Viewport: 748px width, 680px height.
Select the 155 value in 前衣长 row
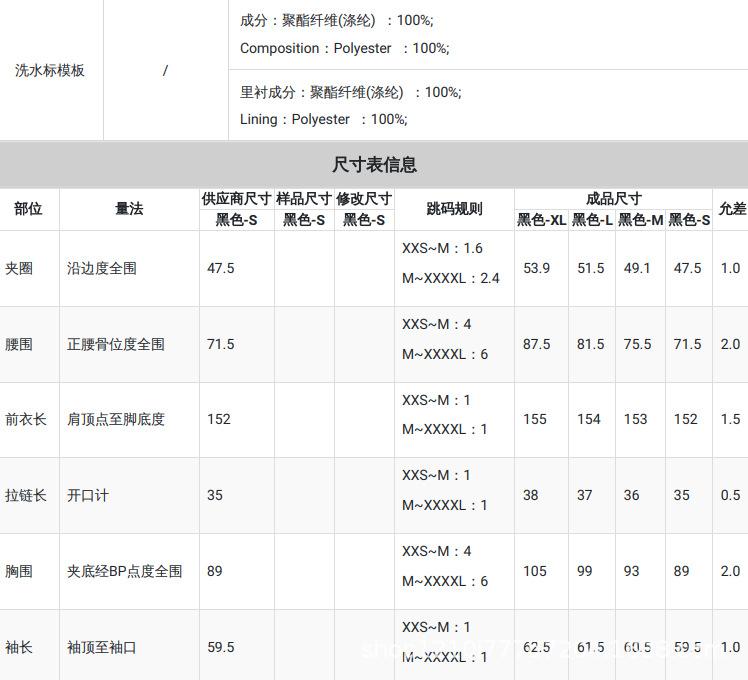(x=535, y=419)
